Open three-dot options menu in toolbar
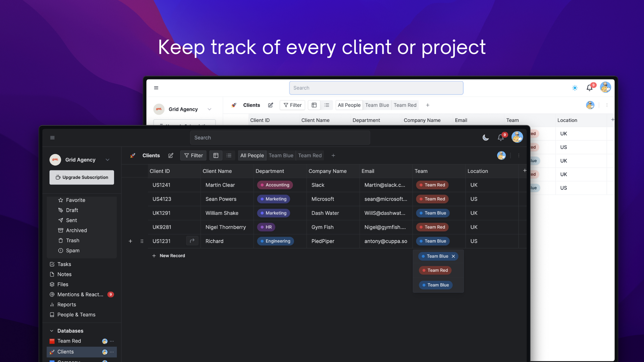Viewport: 644px width, 362px height. tap(519, 156)
